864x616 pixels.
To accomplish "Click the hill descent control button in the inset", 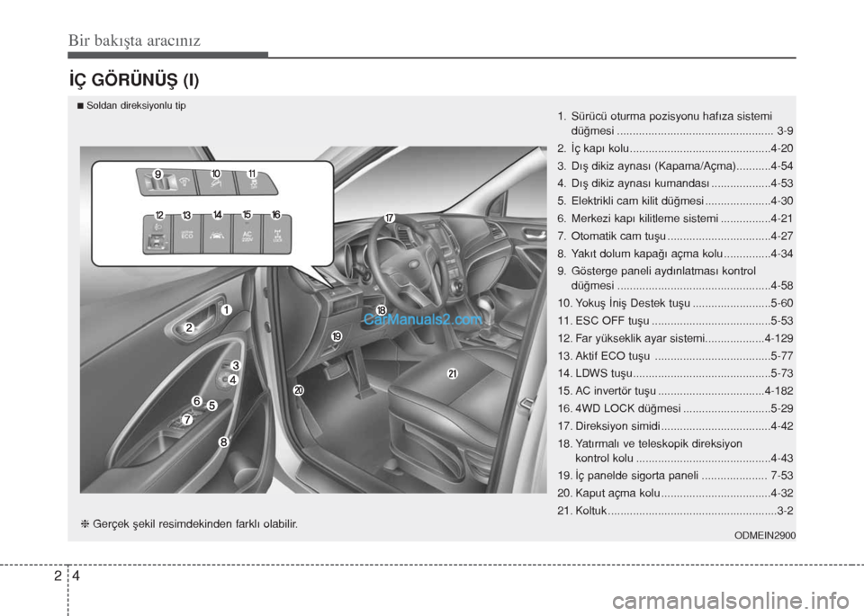I will pos(216,183).
